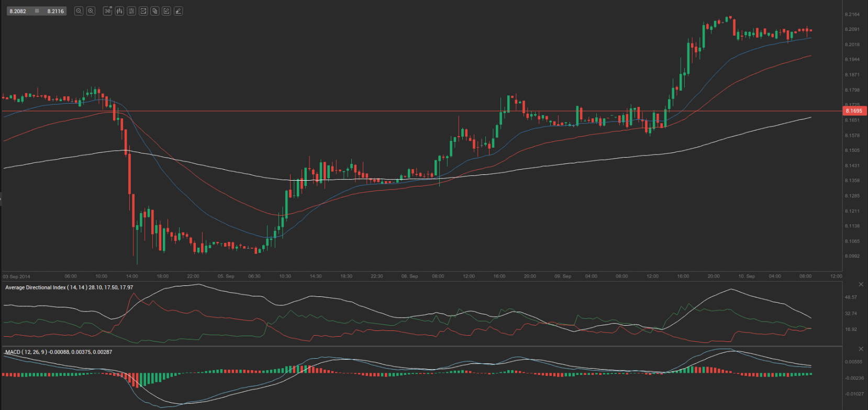The height and width of the screenshot is (410, 868).
Task: Click the 8.2082 bid price
Action: tap(18, 11)
